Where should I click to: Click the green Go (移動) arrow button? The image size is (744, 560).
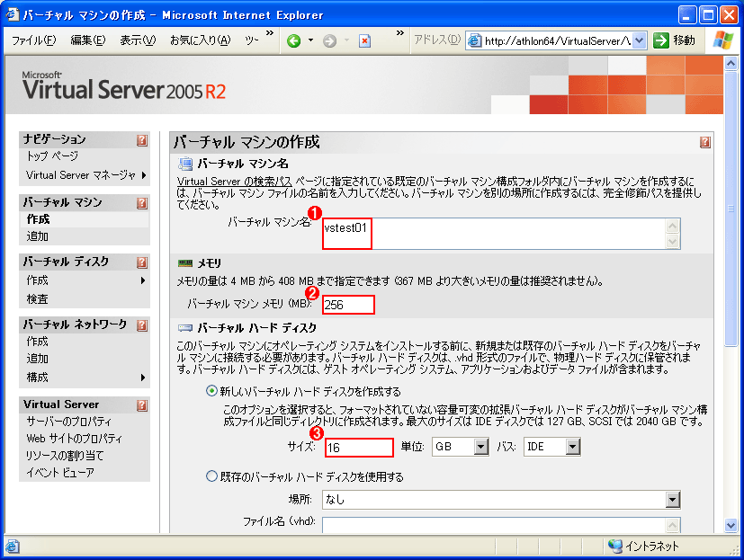coord(661,40)
